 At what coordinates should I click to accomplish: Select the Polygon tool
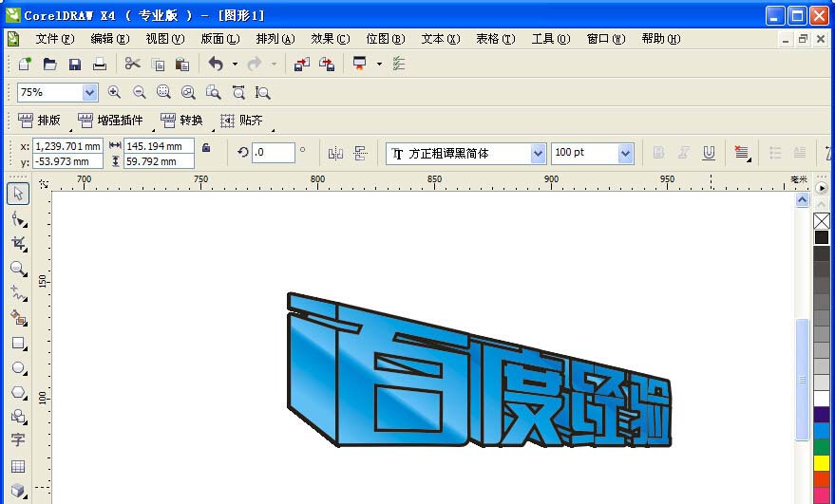click(x=18, y=393)
